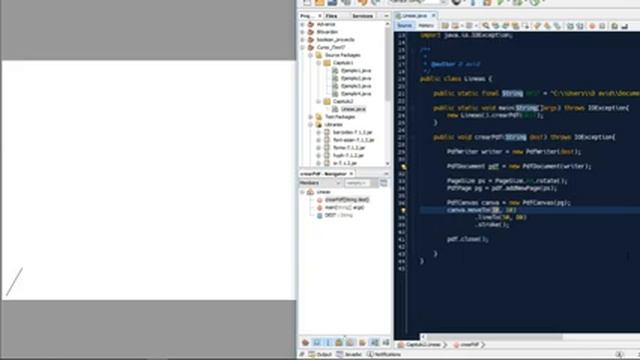Toggle last filter icon in Navigator bottom bar
The width and height of the screenshot is (640, 360).
385,342
